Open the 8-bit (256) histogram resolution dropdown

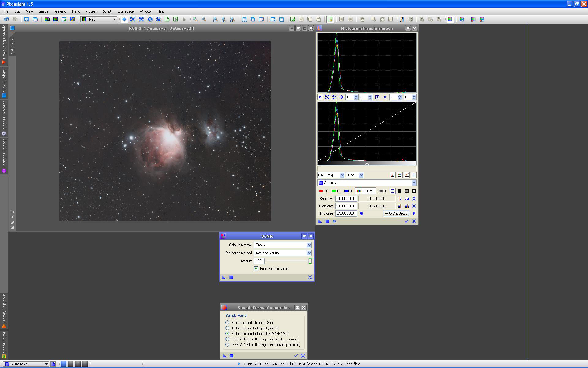pos(331,175)
